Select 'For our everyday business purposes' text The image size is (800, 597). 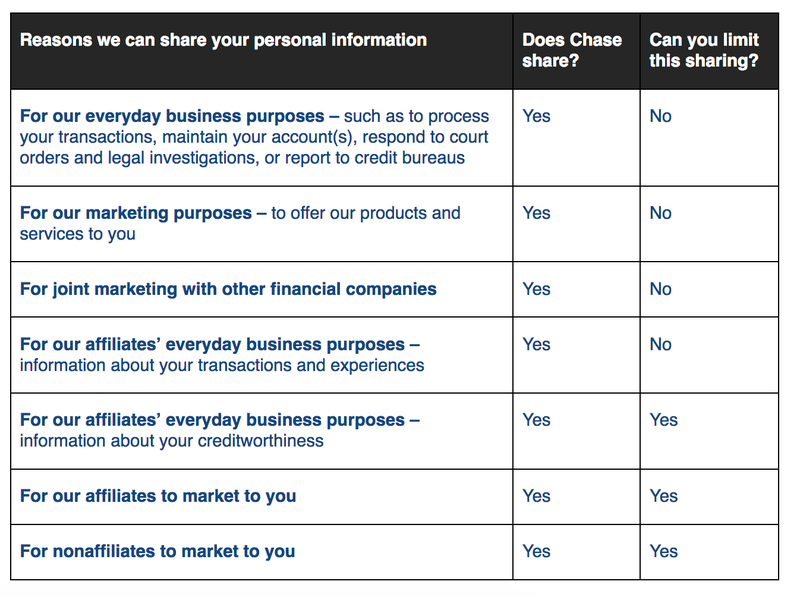click(172, 116)
